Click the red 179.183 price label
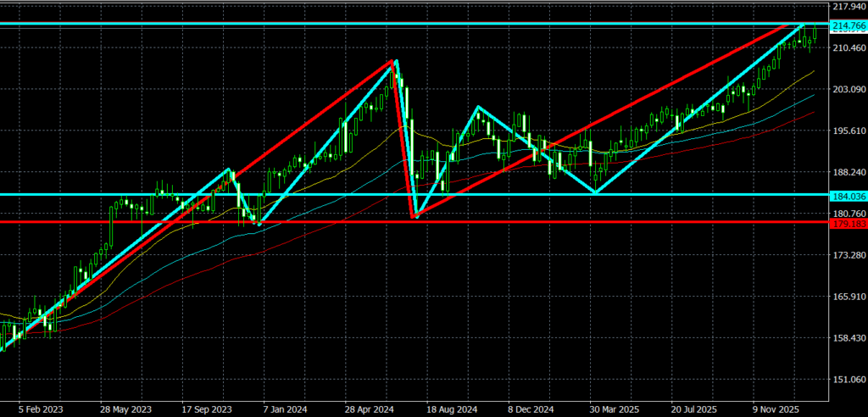Viewport: 868px width, 417px height. coord(848,223)
